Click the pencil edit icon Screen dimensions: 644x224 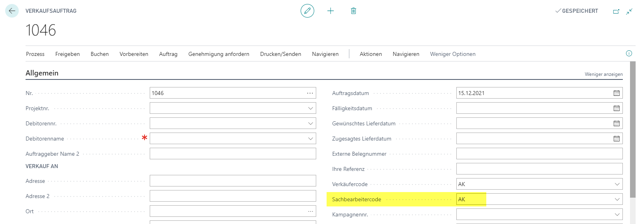[307, 11]
